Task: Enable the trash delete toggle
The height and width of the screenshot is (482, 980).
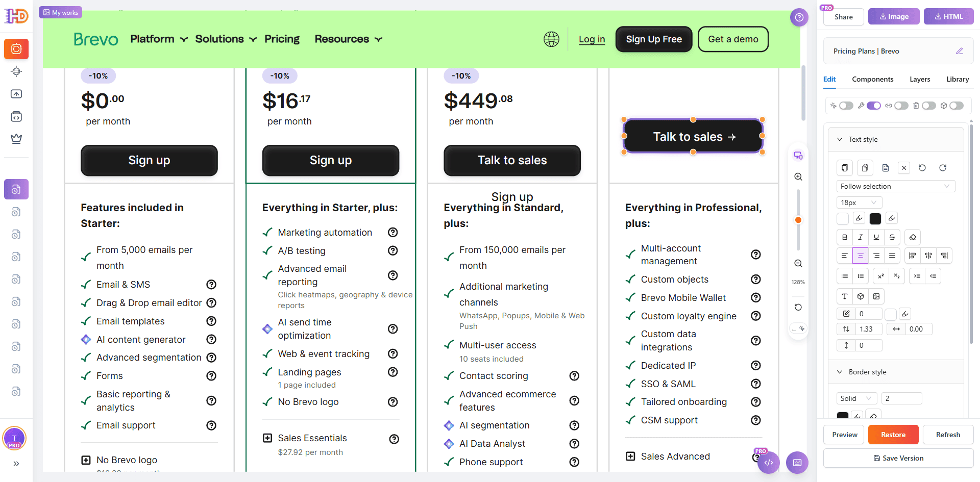Action: [928, 106]
